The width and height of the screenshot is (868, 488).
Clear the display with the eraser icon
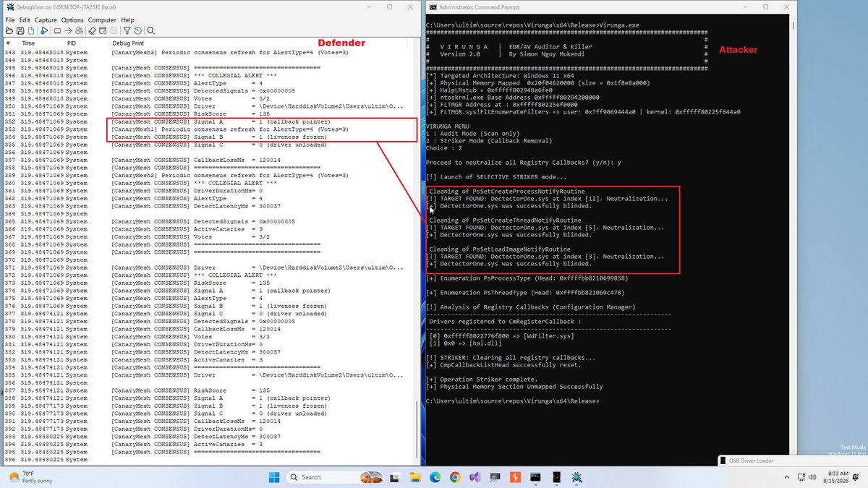tap(92, 31)
